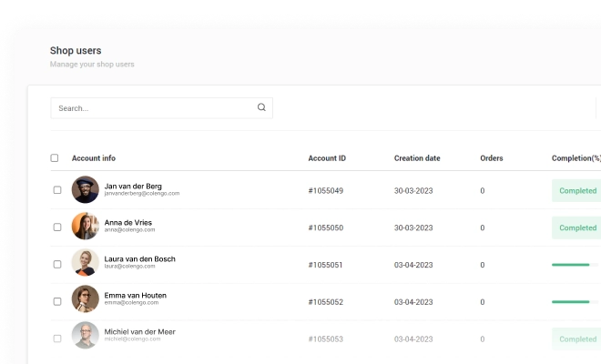Click Michiel van der Meer's avatar
The image size is (601, 364).
(85, 336)
